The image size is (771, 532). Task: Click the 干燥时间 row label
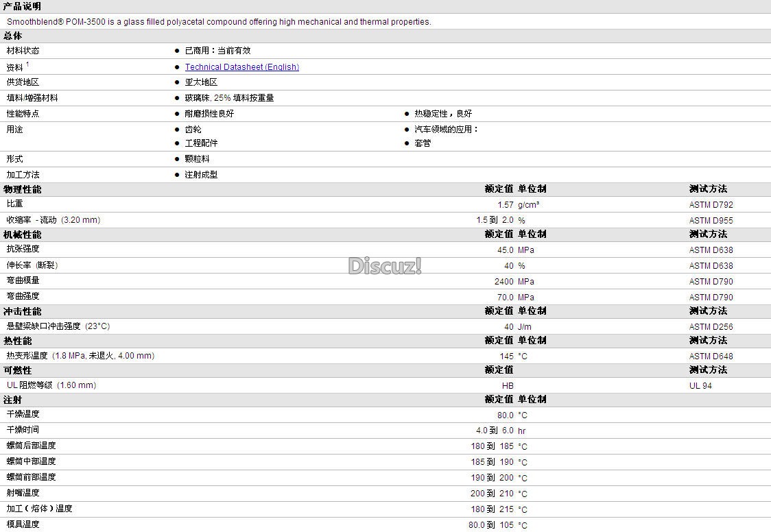23,429
